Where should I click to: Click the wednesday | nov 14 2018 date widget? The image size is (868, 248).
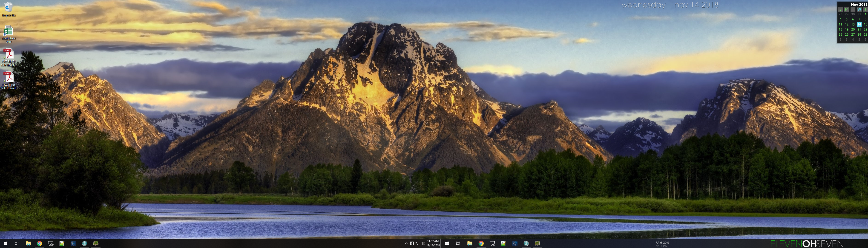670,5
